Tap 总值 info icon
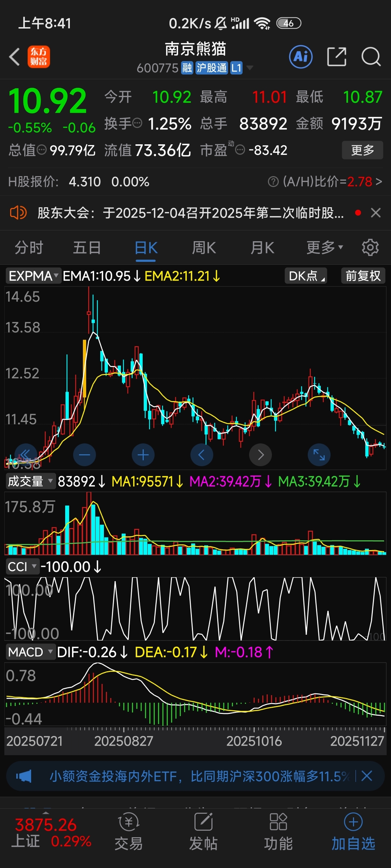Screen dimensions: 391x868 42,149
